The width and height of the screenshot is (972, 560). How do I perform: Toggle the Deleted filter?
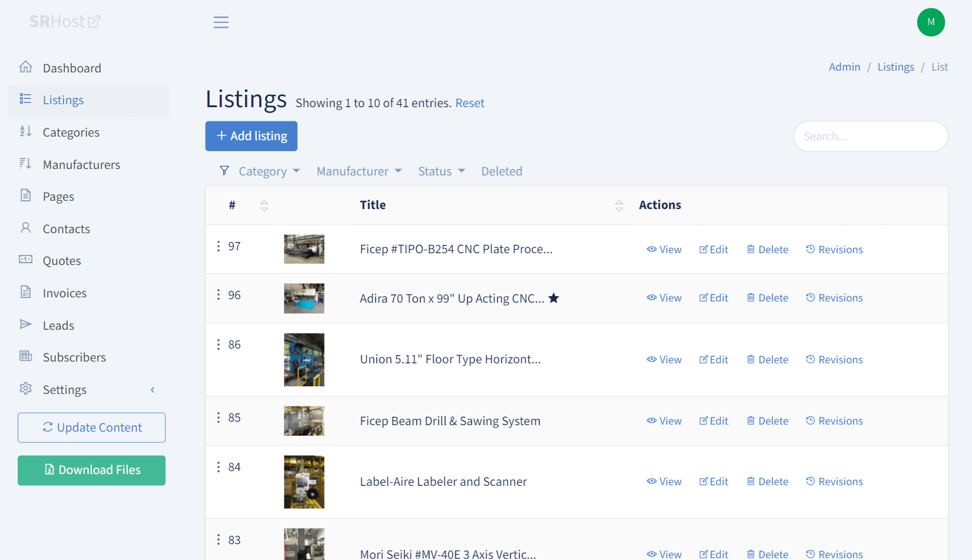(x=501, y=171)
